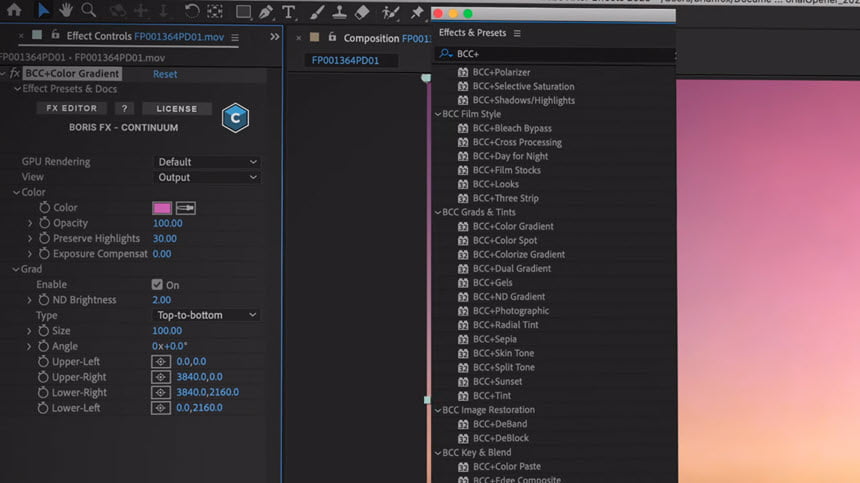Open the FX EDITOR
The image size is (860, 483).
(71, 108)
